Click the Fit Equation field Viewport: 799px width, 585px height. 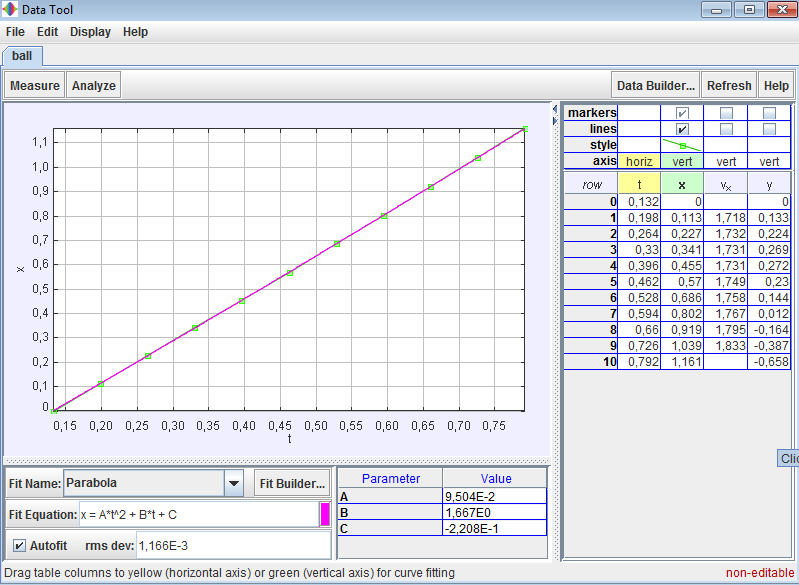point(199,515)
